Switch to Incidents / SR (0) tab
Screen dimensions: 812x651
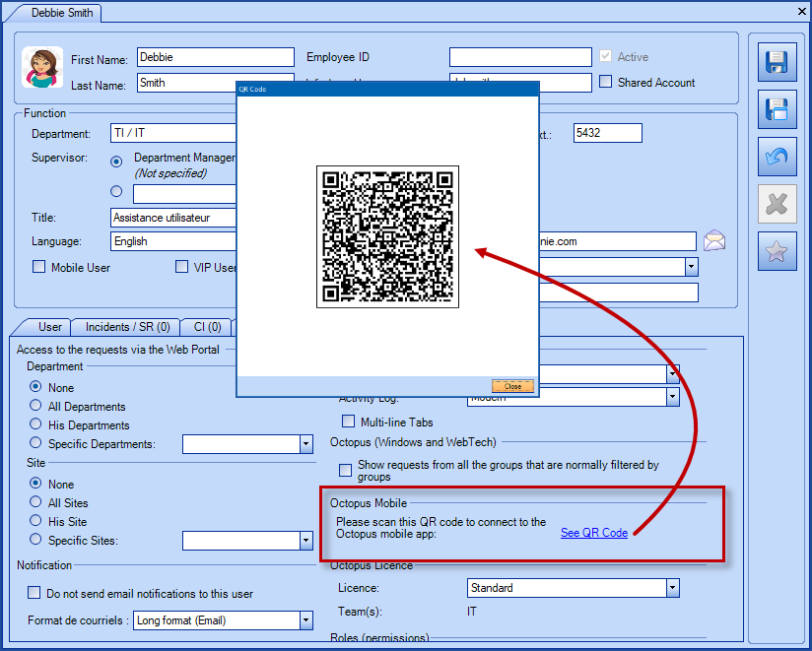[x=127, y=327]
